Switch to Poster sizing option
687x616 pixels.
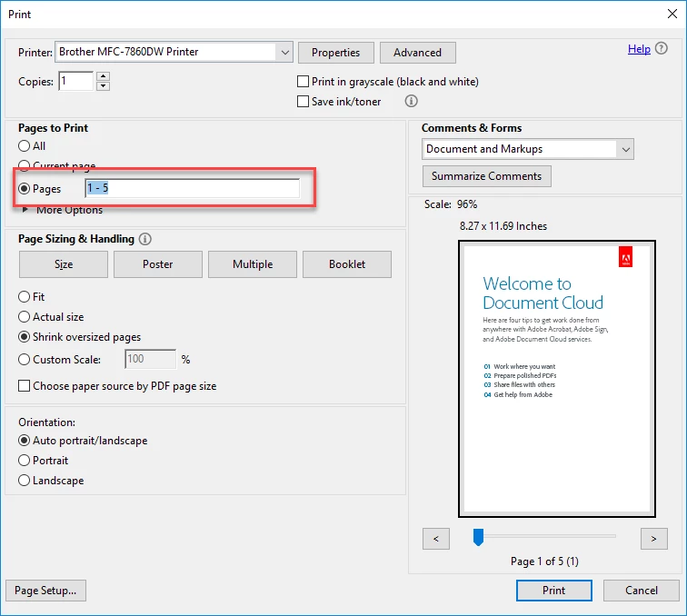[x=158, y=264]
